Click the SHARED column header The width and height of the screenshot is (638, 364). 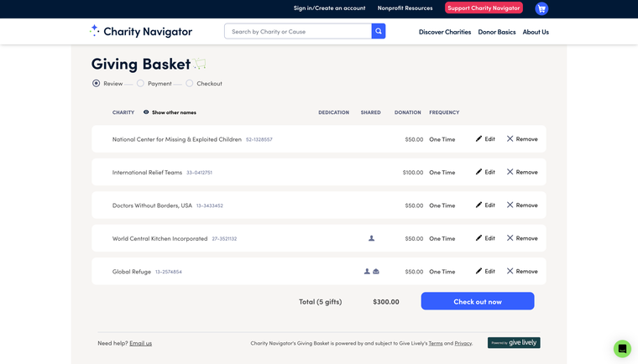(371, 112)
